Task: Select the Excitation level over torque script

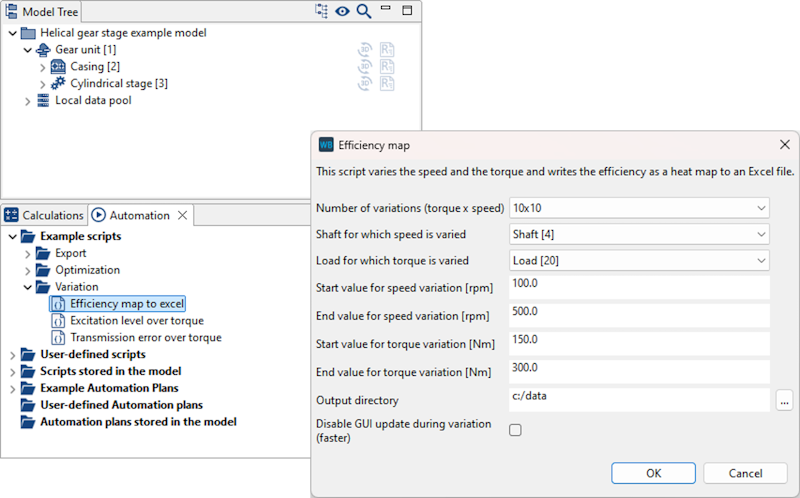Action: pos(136,321)
